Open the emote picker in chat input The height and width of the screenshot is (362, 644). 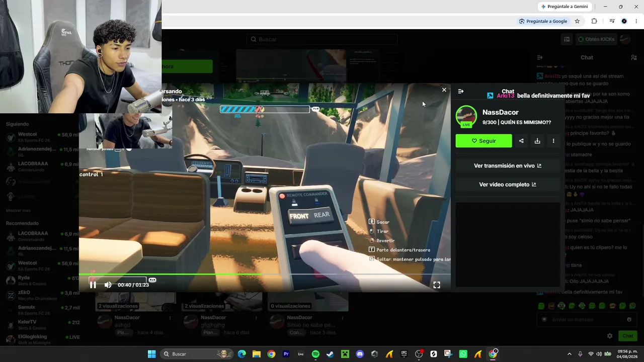coord(629,319)
